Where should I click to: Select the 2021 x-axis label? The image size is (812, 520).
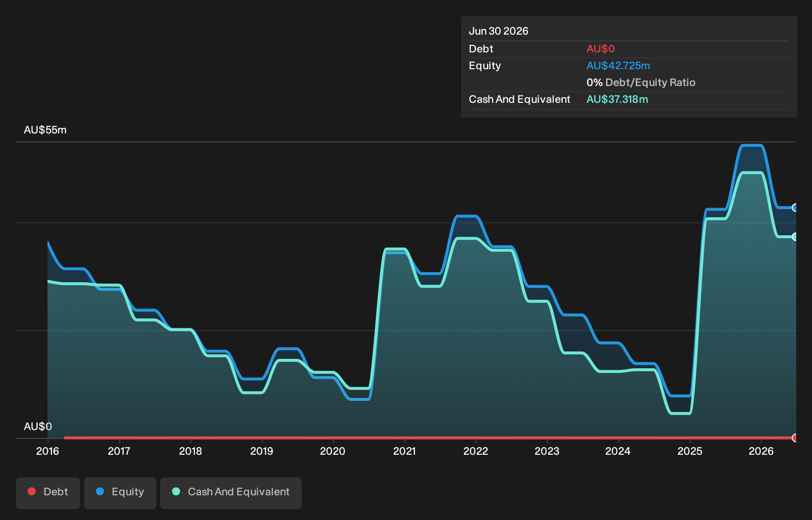[x=405, y=451]
